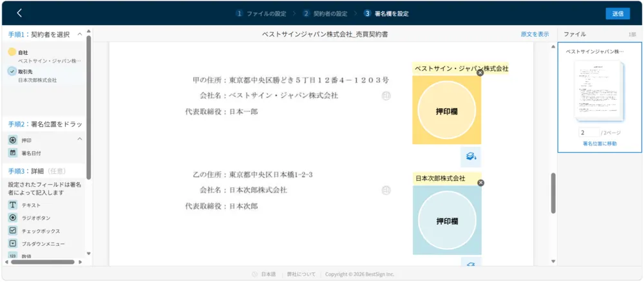The height and width of the screenshot is (282, 644).
Task: Click the globe icon in footer
Action: point(255,274)
